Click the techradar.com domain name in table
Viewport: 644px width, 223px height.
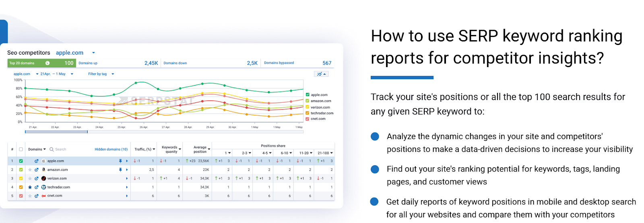coord(59,187)
